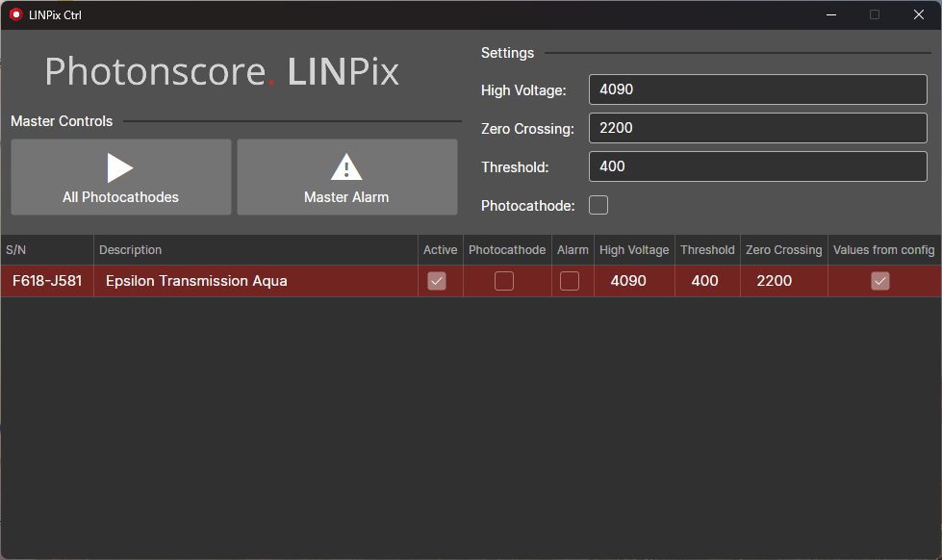
Task: Enable the Photocathode checkbox in Settings
Action: (598, 205)
